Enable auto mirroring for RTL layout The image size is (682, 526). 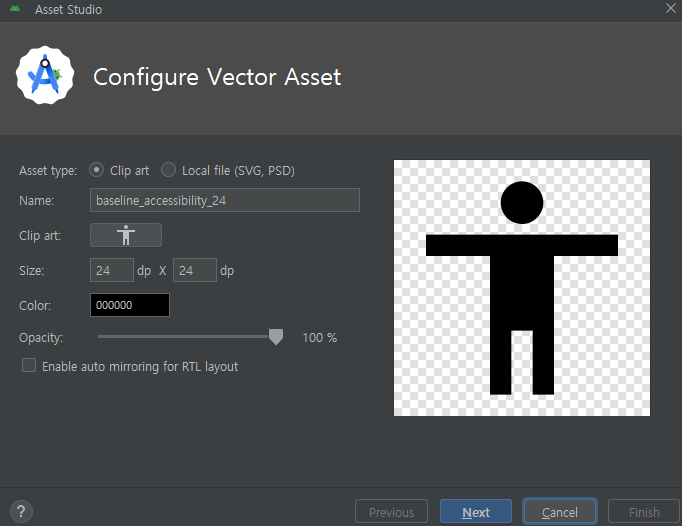pos(29,365)
